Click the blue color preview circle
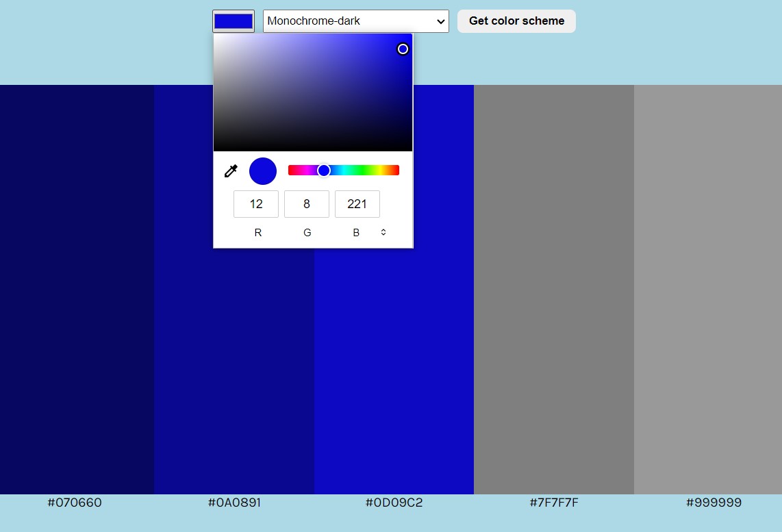This screenshot has height=532, width=782. (262, 170)
